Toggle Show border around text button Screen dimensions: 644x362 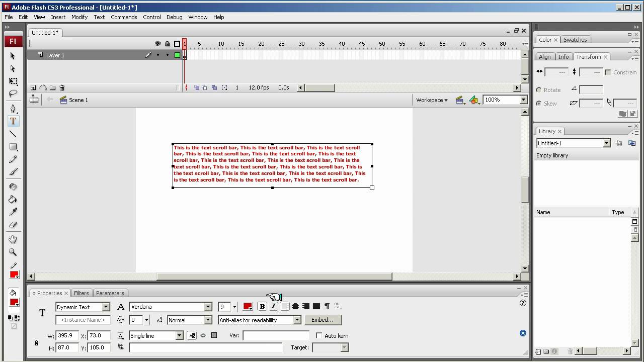click(214, 335)
